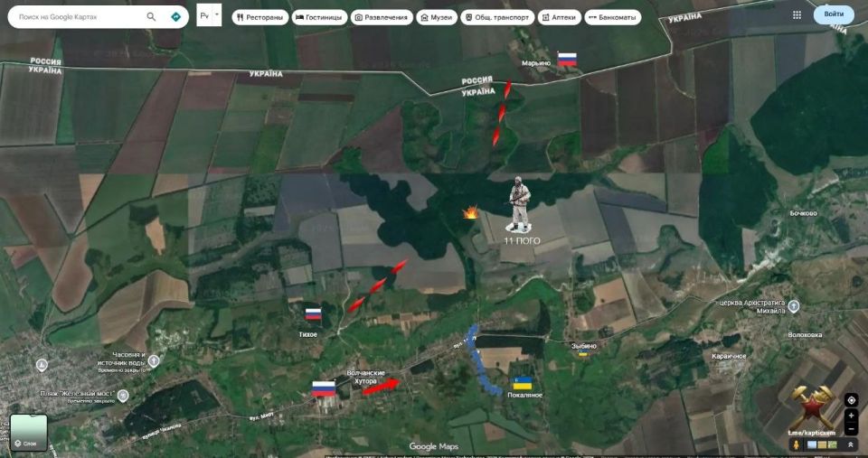This screenshot has height=458, width=868.
Task: Select the Street View pegman
Action: click(x=796, y=444)
